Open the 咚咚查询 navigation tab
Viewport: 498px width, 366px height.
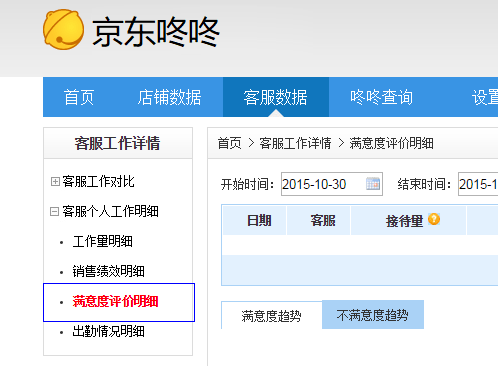click(381, 97)
